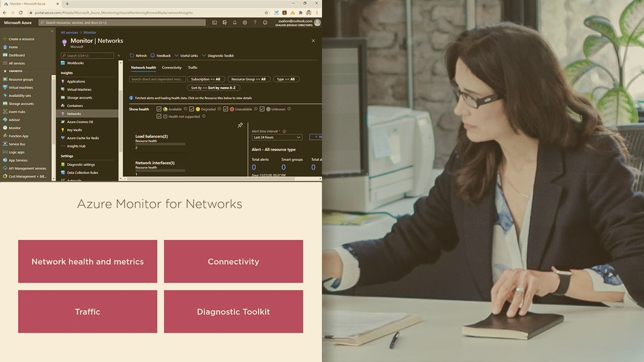Open the Alert time interval dropdown
The image size is (644, 362).
click(277, 137)
